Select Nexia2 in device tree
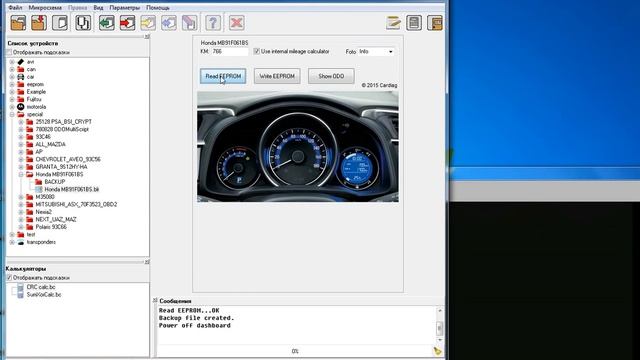The image size is (640, 360). click(43, 212)
